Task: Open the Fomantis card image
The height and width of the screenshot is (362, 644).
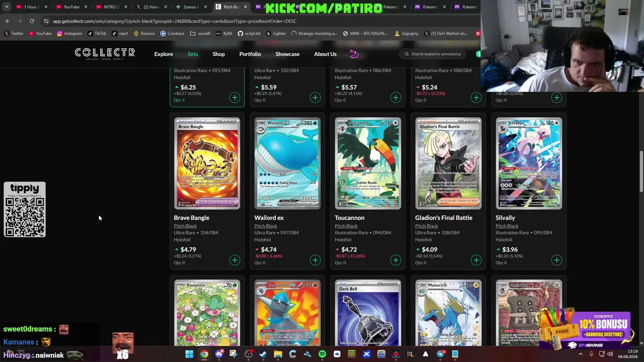Action: 207,313
